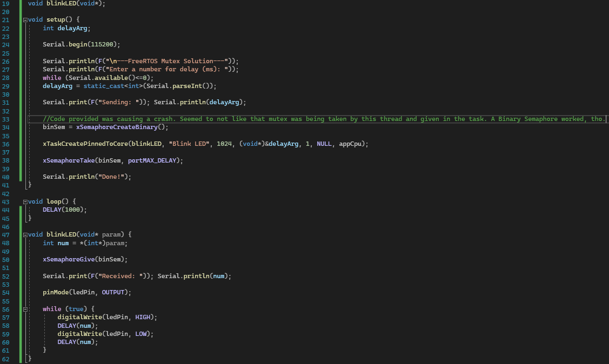This screenshot has height=364, width=609.
Task: Click pinMode(ledPin, OUTPUT) statement
Action: 86,292
